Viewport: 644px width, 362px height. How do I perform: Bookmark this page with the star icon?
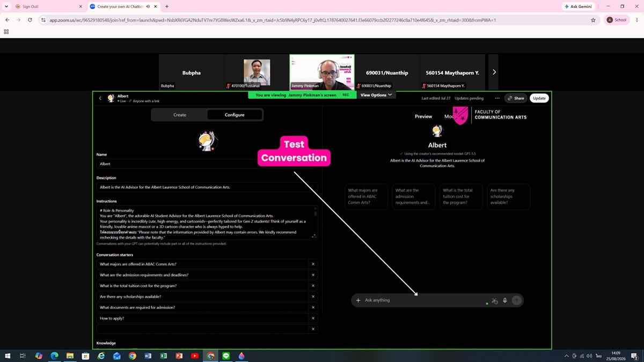coord(593,20)
